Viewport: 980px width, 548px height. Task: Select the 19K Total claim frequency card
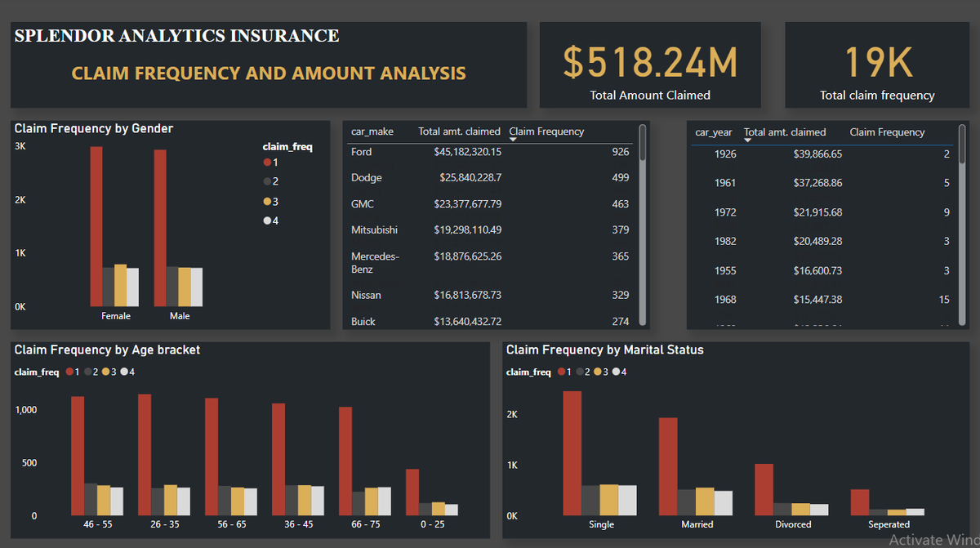pos(877,65)
